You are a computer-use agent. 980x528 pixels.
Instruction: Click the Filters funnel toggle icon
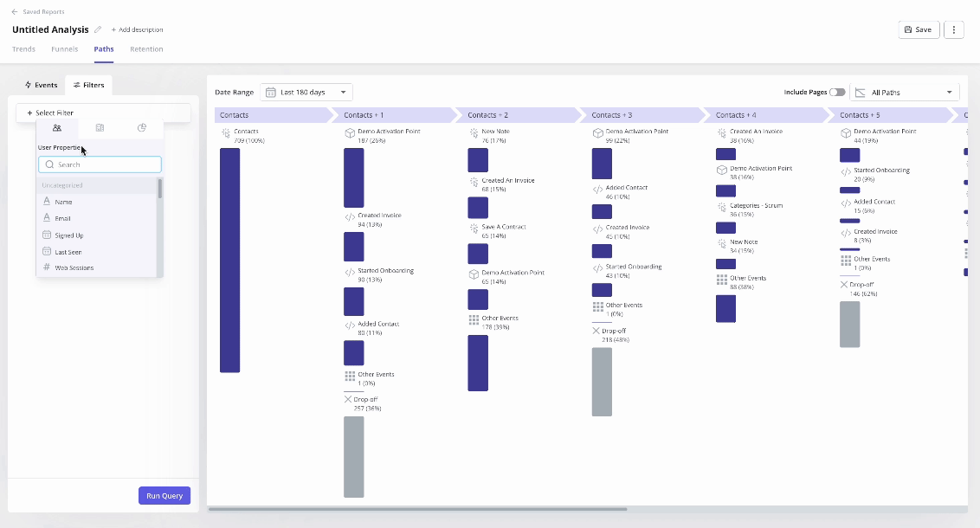74,85
